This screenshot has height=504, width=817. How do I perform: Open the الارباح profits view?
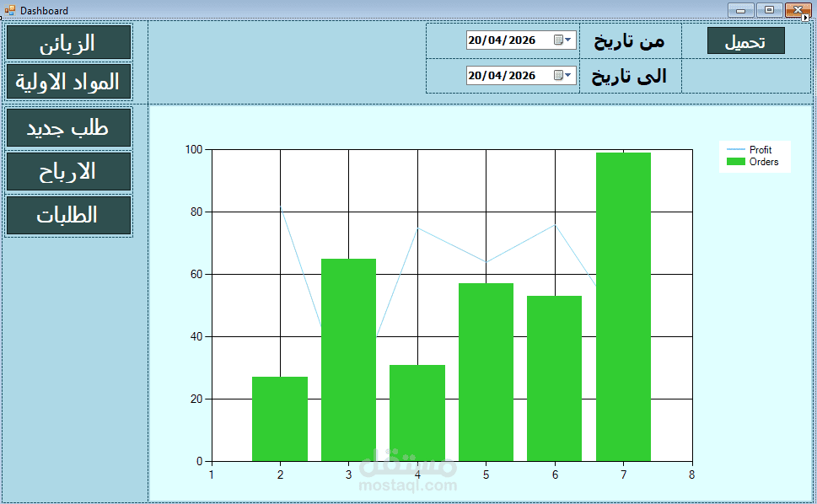click(x=68, y=171)
